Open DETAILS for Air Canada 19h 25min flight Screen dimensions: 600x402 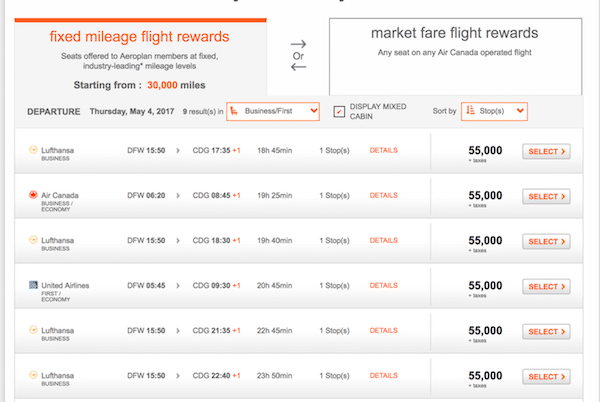point(383,195)
